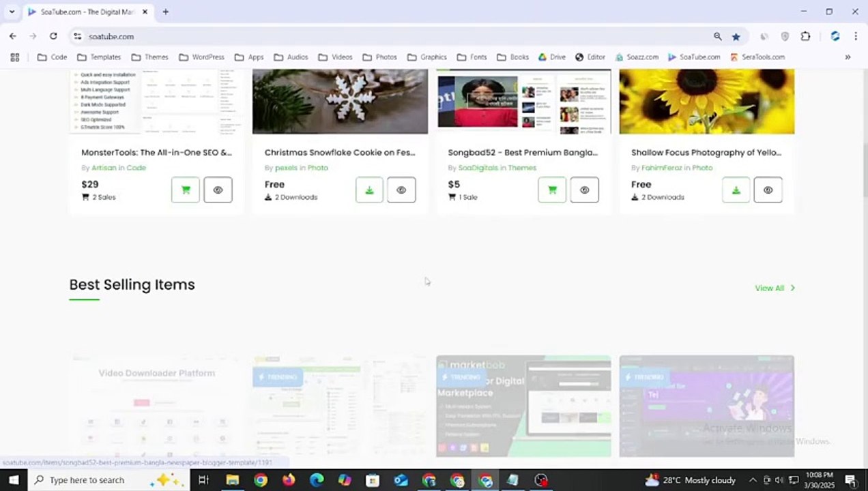The height and width of the screenshot is (491, 868).
Task: Open the WordPress bookmarks folder
Action: [201, 57]
